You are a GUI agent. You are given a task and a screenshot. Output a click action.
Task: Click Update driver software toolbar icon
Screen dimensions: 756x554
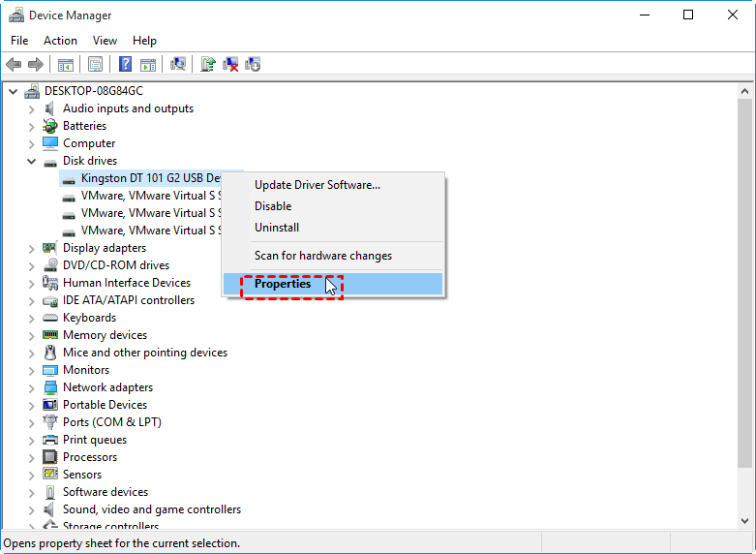click(x=208, y=64)
